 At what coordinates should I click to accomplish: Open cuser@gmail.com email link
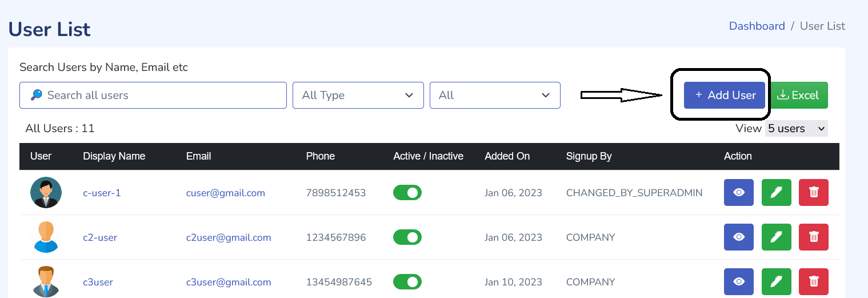[226, 193]
